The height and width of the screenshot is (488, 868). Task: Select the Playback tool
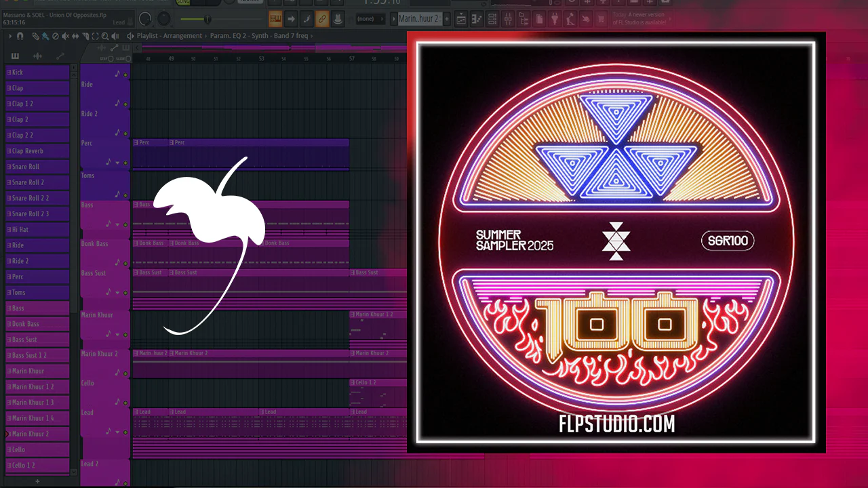click(115, 36)
